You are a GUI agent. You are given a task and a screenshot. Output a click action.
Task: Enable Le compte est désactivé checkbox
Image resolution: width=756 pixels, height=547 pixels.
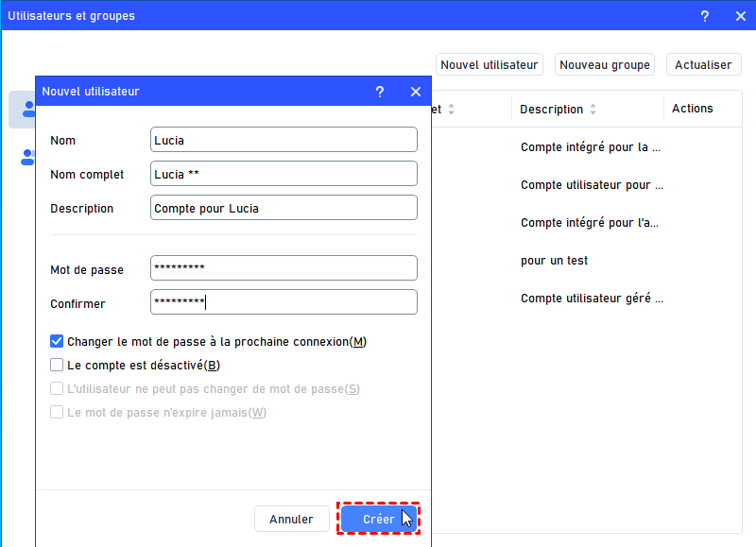(x=57, y=365)
